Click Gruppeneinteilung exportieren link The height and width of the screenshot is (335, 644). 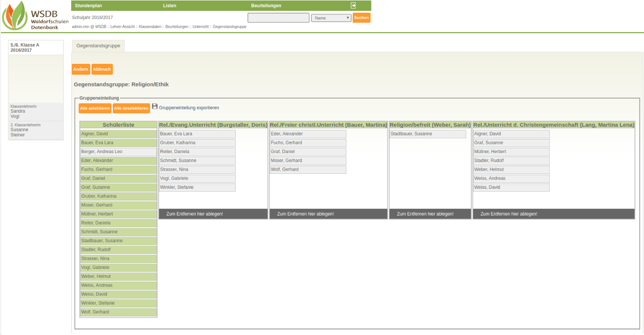(x=189, y=108)
